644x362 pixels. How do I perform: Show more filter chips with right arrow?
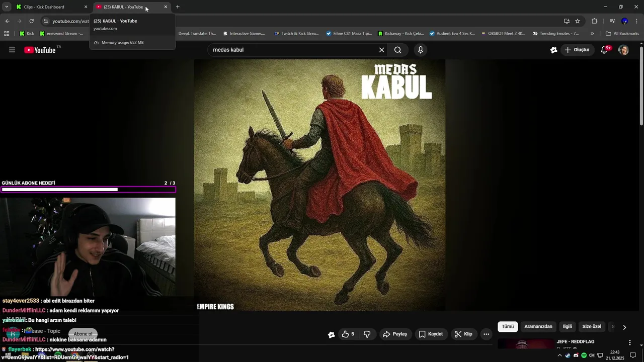pyautogui.click(x=624, y=327)
